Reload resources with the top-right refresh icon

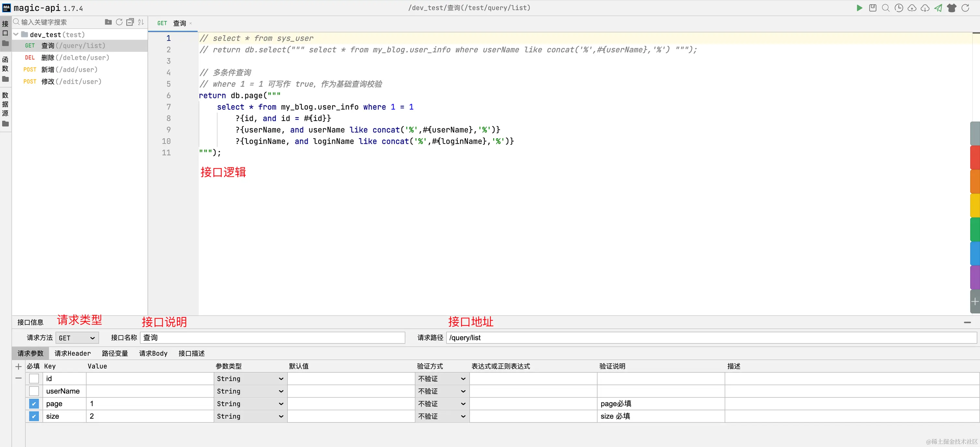coord(965,8)
